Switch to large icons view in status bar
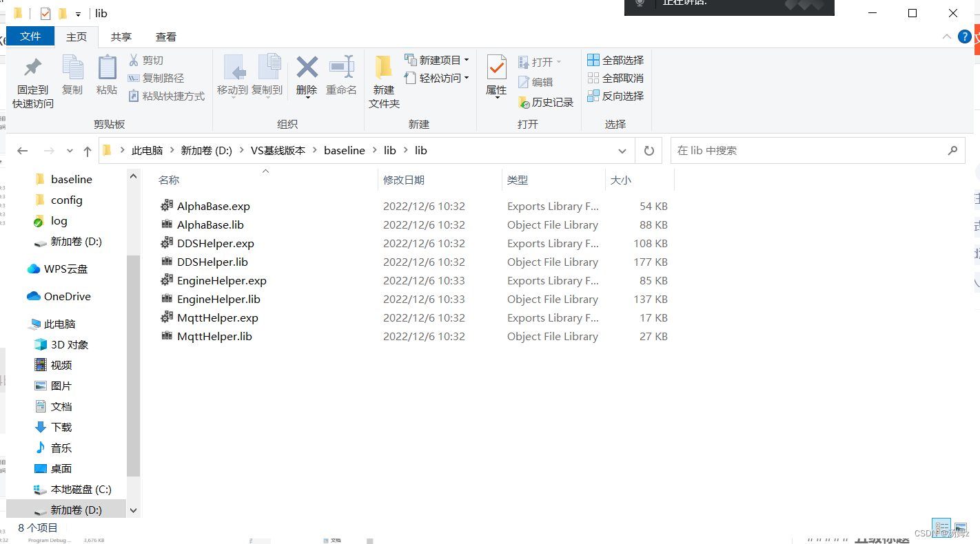980x544 pixels. 960,528
